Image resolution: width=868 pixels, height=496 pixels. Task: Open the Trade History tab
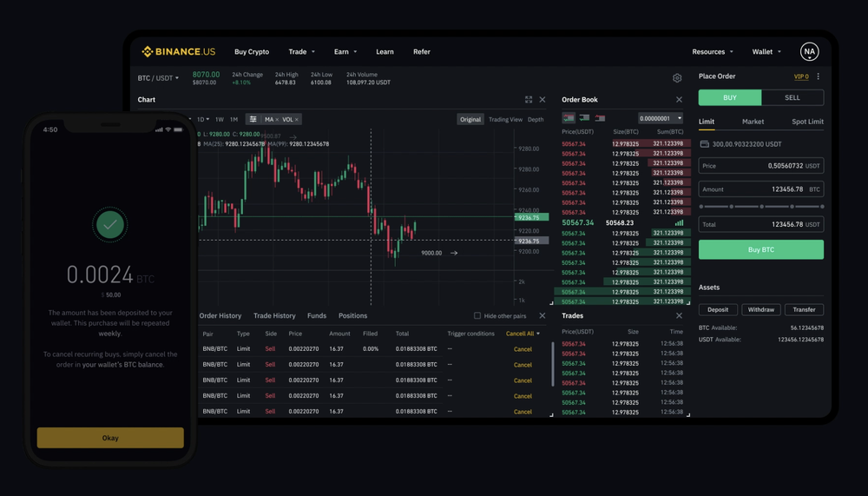274,316
